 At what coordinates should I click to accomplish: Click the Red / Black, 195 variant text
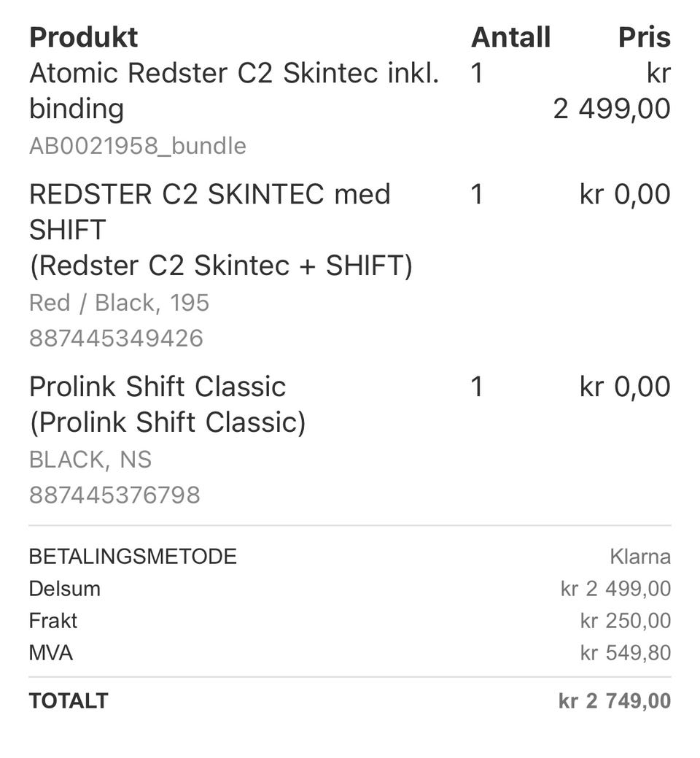click(x=119, y=302)
